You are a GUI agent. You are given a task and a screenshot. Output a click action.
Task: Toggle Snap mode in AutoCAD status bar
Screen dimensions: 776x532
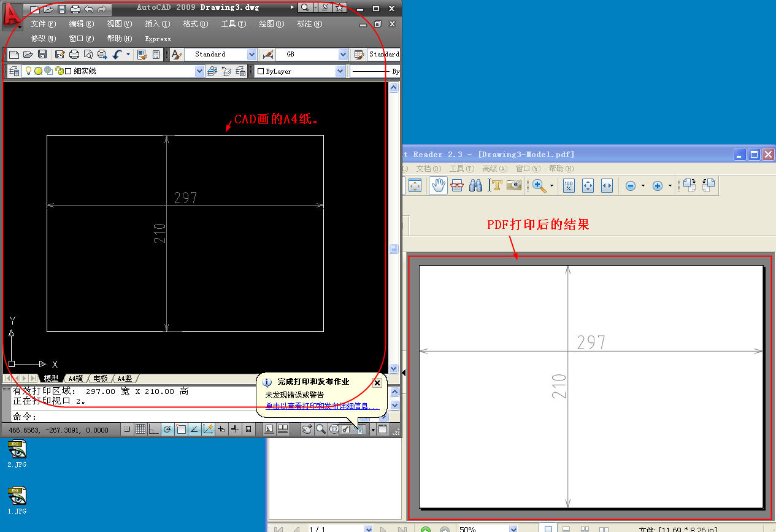127,430
